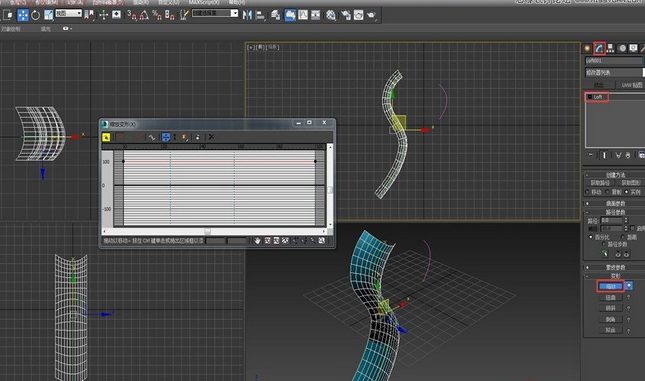The height and width of the screenshot is (381, 645).
Task: Open the Material Editor icon
Action: (x=331, y=15)
